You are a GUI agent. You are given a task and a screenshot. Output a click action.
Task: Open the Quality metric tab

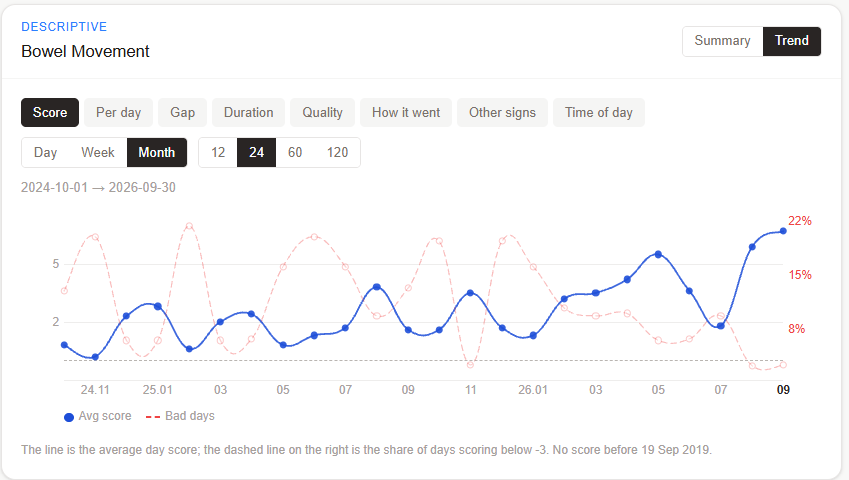(322, 113)
